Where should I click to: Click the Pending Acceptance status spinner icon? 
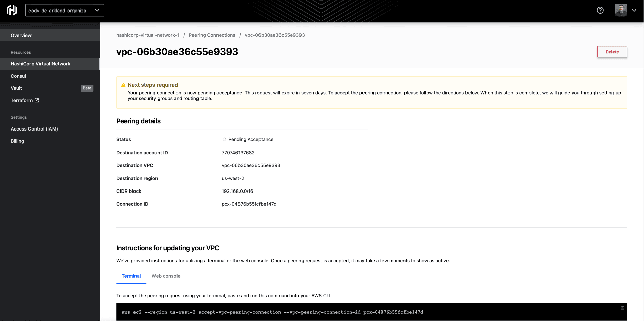224,139
